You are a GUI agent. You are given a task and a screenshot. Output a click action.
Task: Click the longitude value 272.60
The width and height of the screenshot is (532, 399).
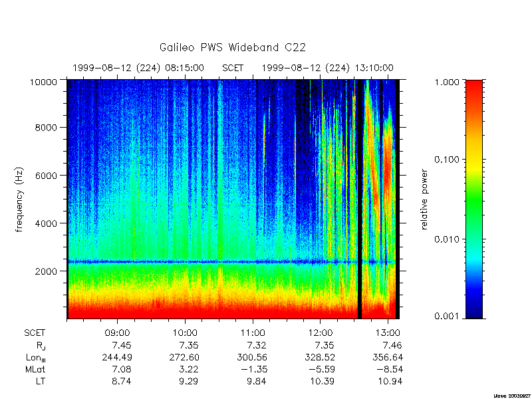click(x=185, y=357)
